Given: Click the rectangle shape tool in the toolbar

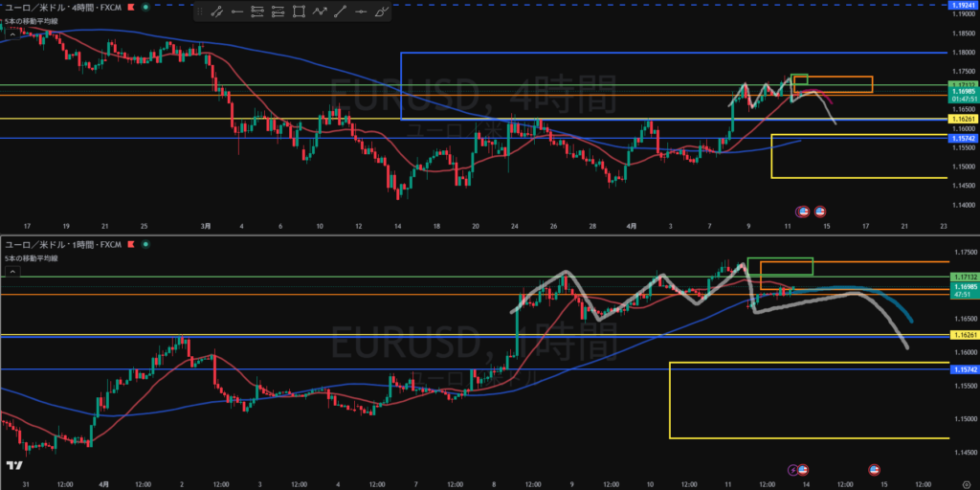Looking at the screenshot, I should [x=299, y=11].
